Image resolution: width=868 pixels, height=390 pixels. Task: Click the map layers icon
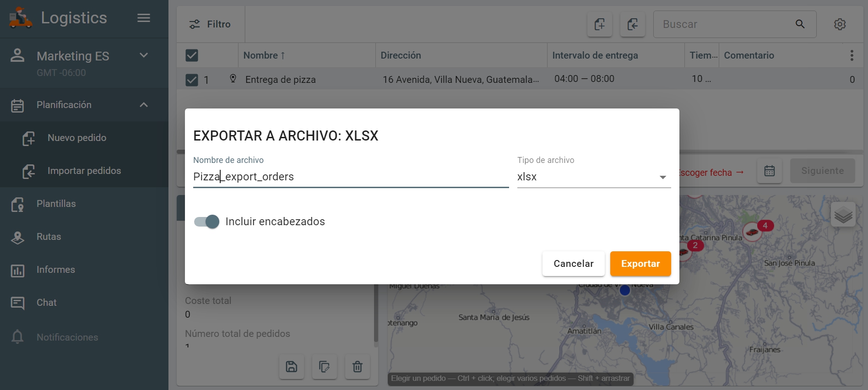click(843, 214)
